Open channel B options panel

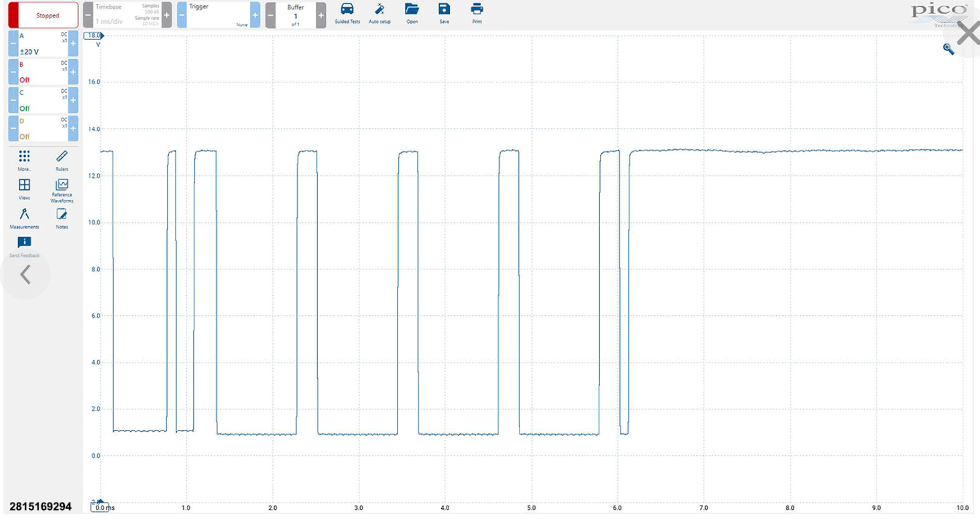43,72
